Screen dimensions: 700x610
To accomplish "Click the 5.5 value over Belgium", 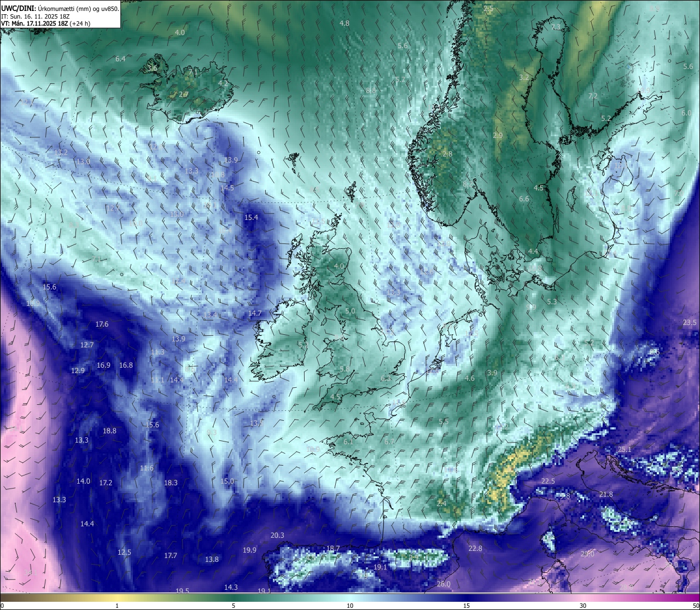I will 444,421.
